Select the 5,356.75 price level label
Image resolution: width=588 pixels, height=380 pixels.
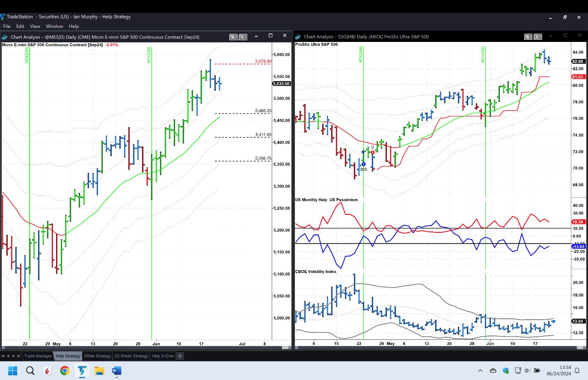pyautogui.click(x=263, y=158)
